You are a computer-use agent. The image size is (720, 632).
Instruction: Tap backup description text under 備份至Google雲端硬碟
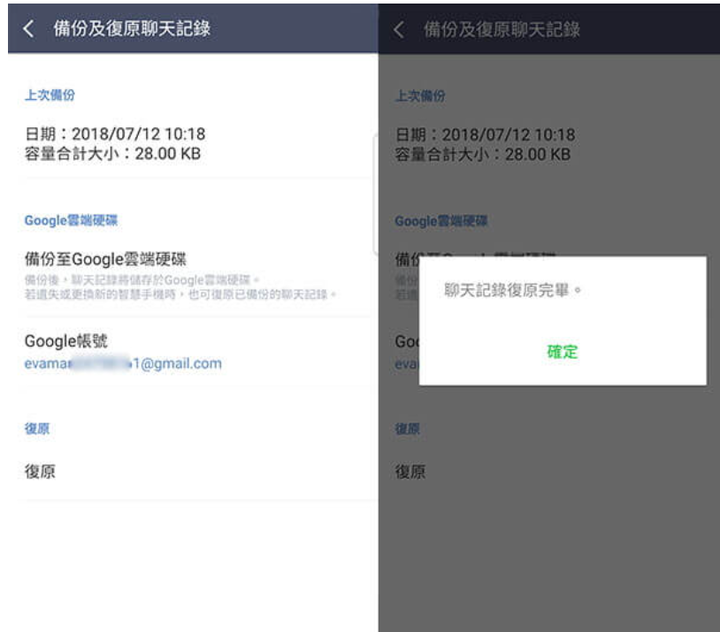pos(180,287)
